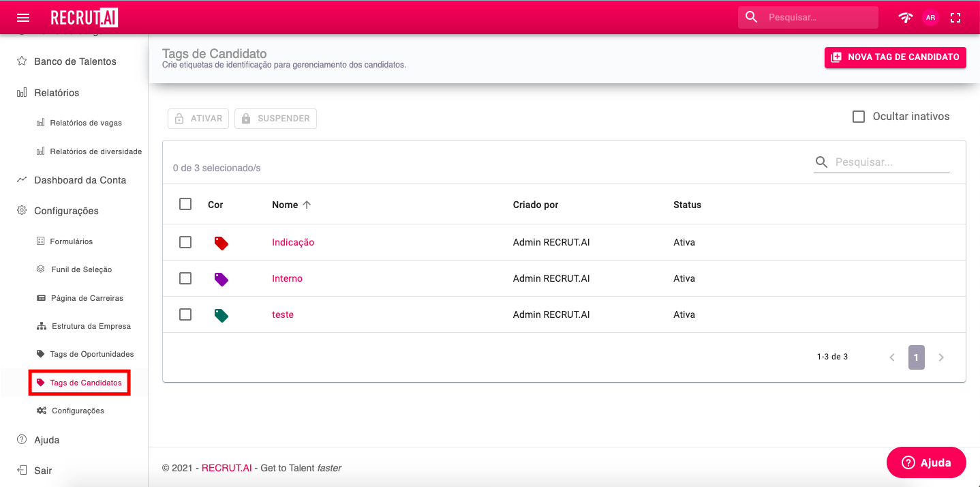Open the Interno tag link
Screen dimensions: 980x487
[x=287, y=278]
